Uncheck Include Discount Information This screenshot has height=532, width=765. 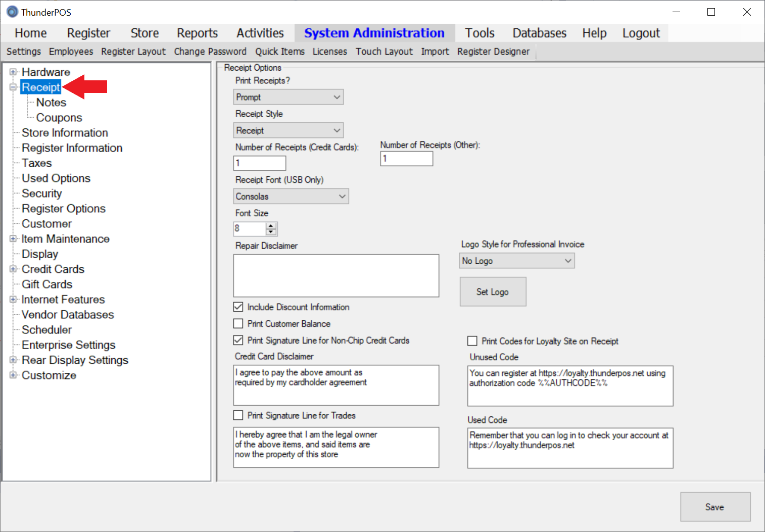click(238, 307)
